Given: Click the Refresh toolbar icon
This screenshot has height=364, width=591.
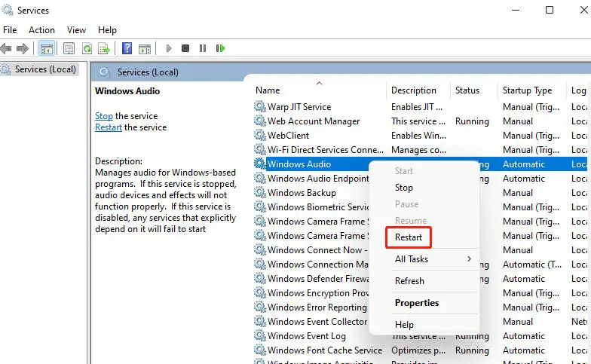Looking at the screenshot, I should (x=87, y=48).
